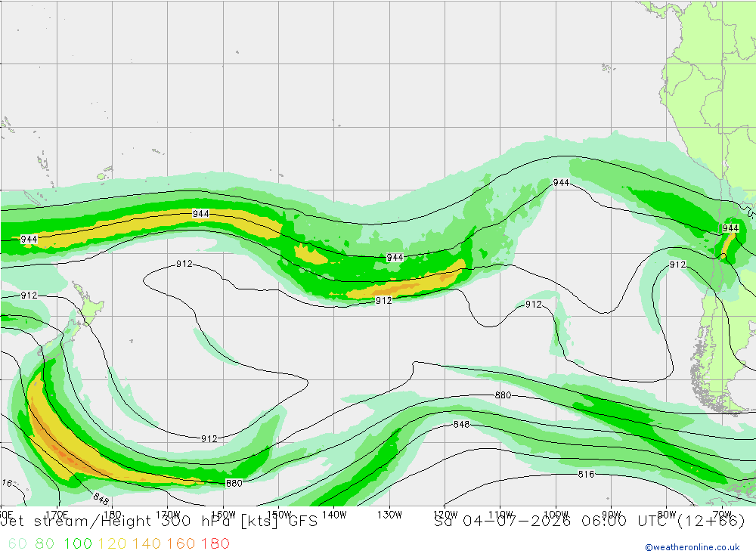Click the 944 label over Chile coast
The width and height of the screenshot is (756, 554).
pyautogui.click(x=730, y=228)
